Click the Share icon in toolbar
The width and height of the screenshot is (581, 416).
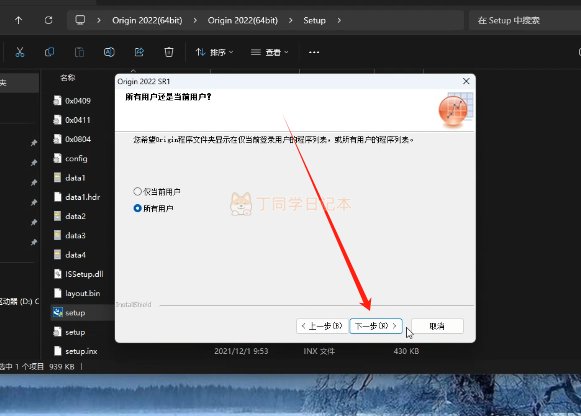coord(139,52)
